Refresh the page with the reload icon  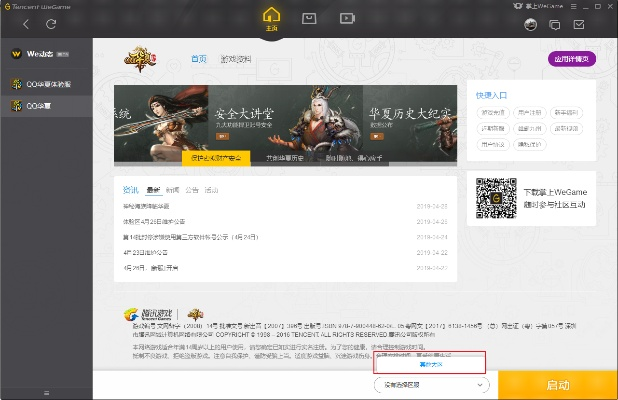pos(51,24)
